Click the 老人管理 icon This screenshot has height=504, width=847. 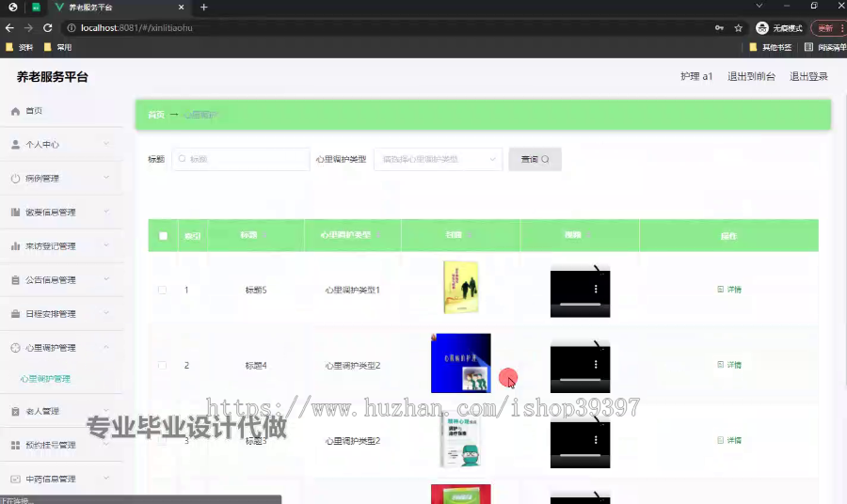click(x=15, y=411)
